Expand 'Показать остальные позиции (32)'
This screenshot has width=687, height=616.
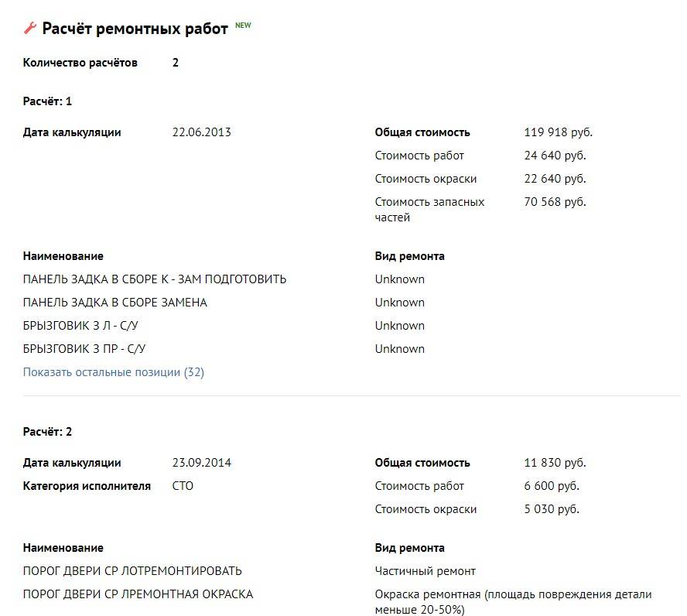pos(114,372)
